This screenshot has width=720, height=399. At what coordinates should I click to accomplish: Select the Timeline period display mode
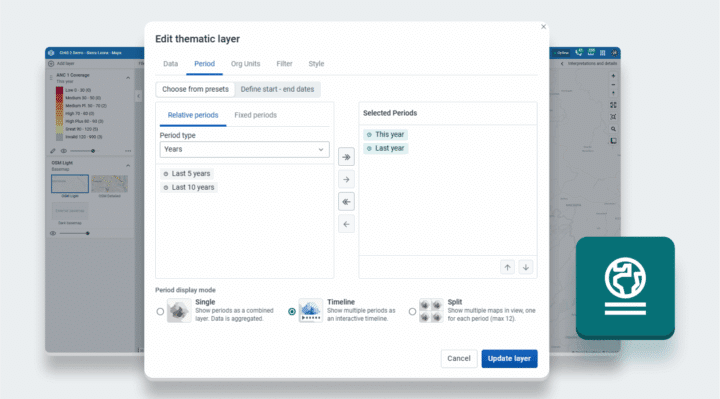pyautogui.click(x=292, y=311)
